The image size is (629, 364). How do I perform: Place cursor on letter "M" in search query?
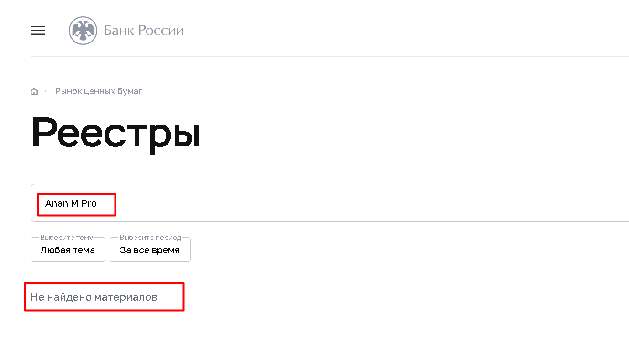pyautogui.click(x=75, y=203)
